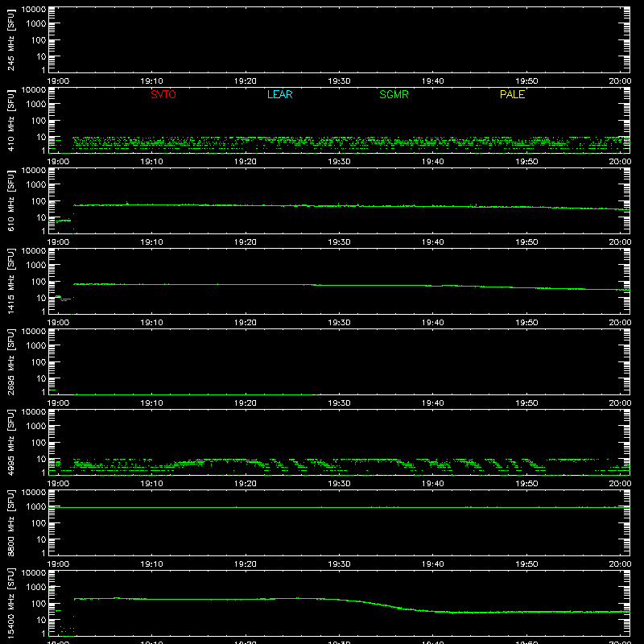644x644 pixels.
Task: Select the 1415 MHz [SFU] axis title
Action: coord(11,281)
